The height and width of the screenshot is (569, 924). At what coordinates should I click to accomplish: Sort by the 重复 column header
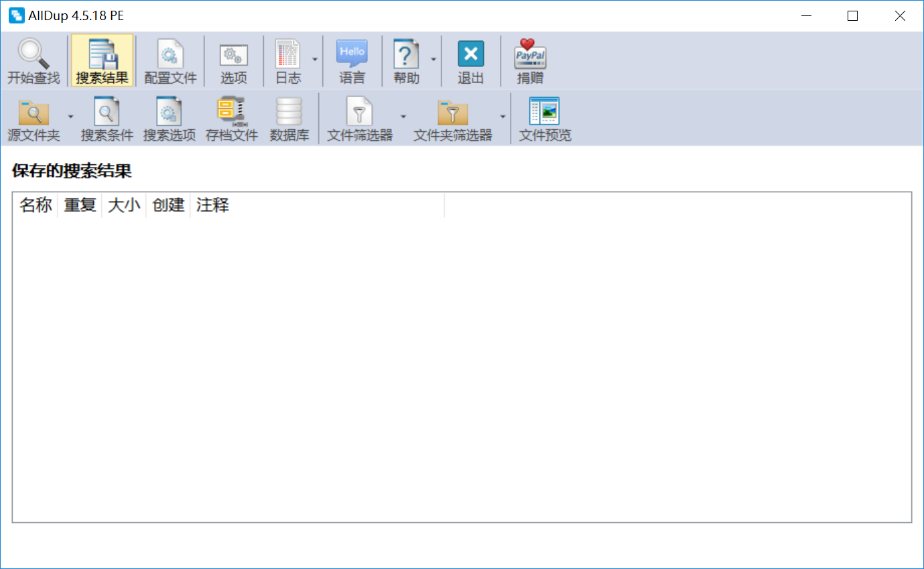pos(80,205)
